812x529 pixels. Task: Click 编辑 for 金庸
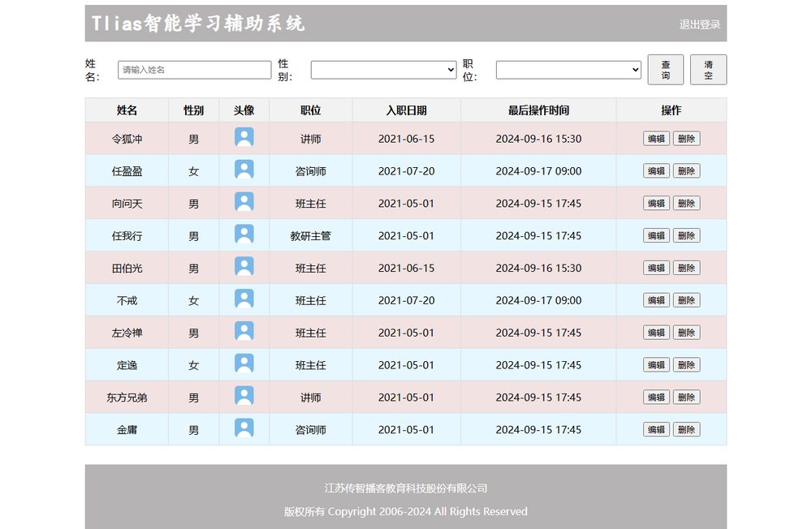click(x=656, y=430)
